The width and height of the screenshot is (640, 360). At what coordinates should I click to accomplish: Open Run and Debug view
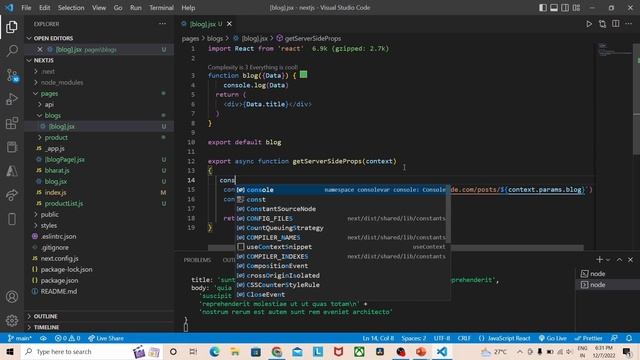click(x=12, y=99)
